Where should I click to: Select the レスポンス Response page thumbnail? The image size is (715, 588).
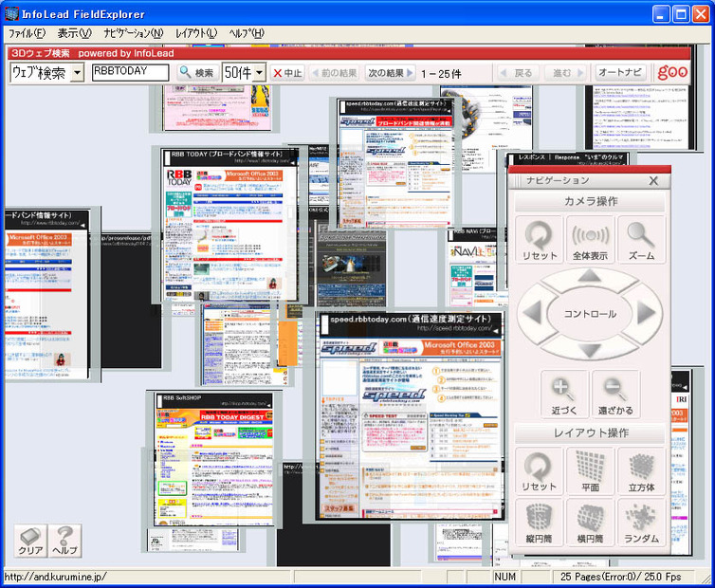[570, 158]
